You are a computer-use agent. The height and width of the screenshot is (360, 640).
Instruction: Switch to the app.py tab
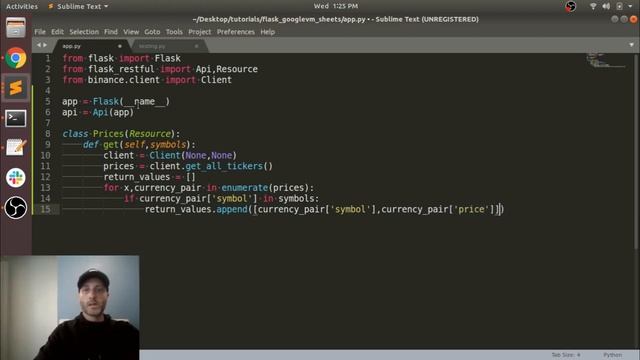91,46
